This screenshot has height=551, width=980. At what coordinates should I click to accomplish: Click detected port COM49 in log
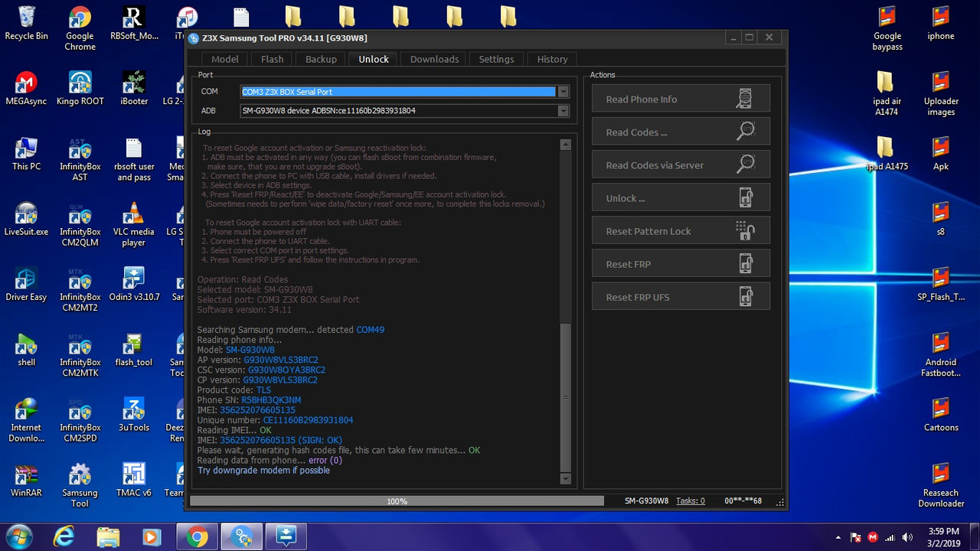pos(371,330)
